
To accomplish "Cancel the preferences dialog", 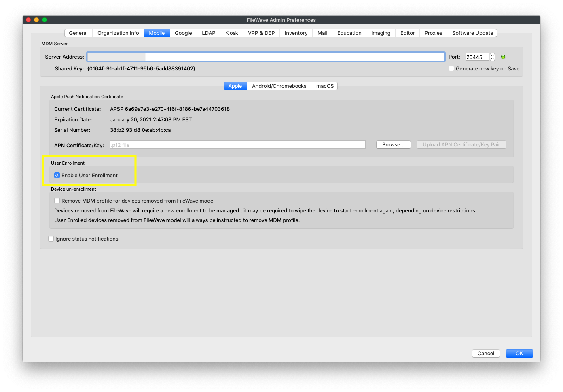I will pyautogui.click(x=486, y=353).
